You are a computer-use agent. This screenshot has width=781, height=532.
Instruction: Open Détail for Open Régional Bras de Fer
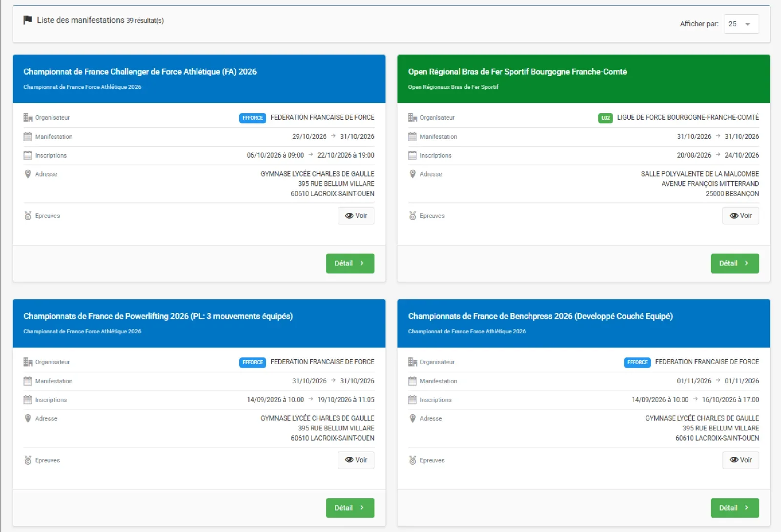pyautogui.click(x=735, y=264)
